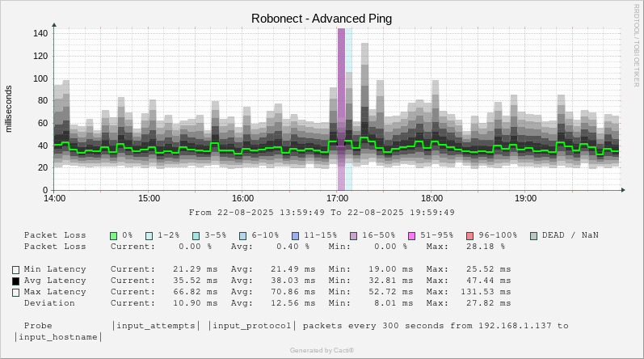Click the 51-95% packet loss swatch
The height and width of the screenshot is (359, 644).
[x=411, y=236]
